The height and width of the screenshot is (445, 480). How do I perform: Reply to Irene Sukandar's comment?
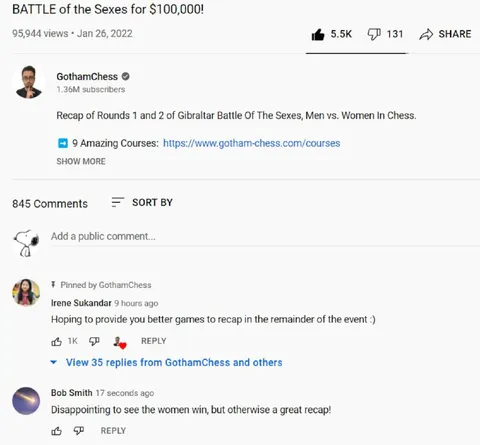point(153,341)
